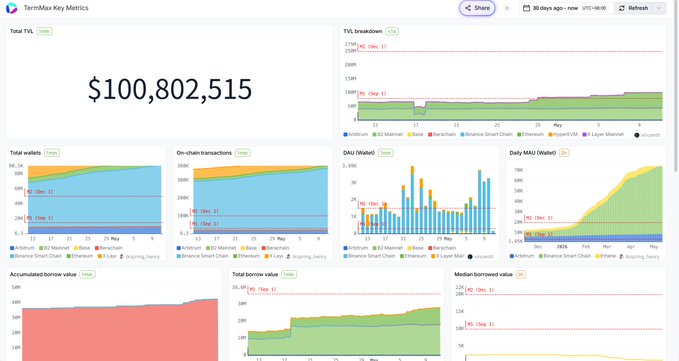
Task: Click the M2 (Dec 1) marker in Daily MAU
Action: (x=540, y=218)
